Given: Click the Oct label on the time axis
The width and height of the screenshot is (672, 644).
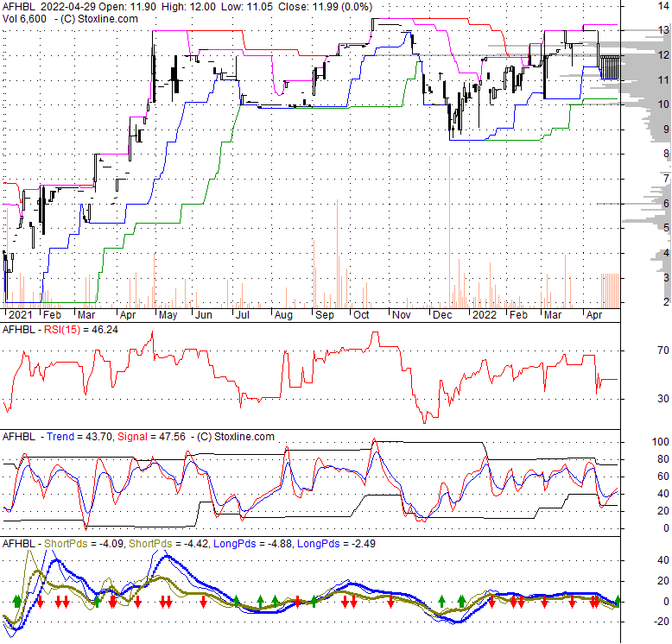Looking at the screenshot, I should (x=361, y=315).
